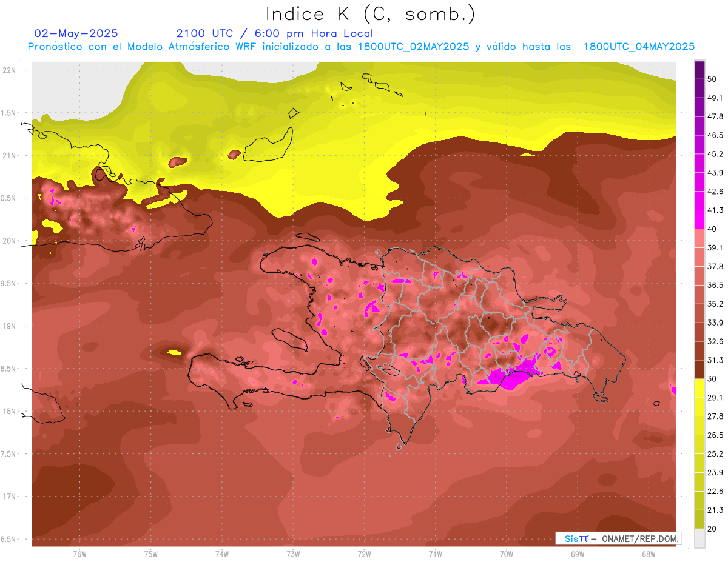Pick the magenta legend band between 40 and 41.3
The width and height of the screenshot is (728, 562).
tap(699, 219)
